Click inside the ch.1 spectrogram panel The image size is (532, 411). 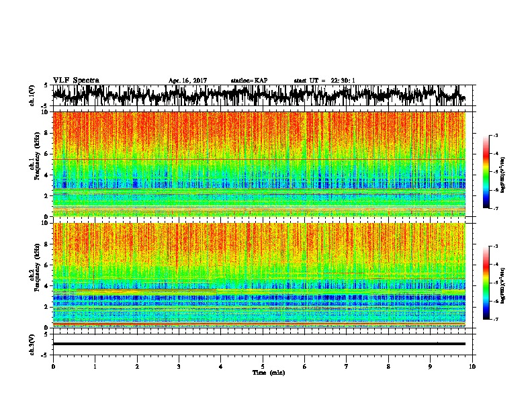pyautogui.click(x=259, y=164)
